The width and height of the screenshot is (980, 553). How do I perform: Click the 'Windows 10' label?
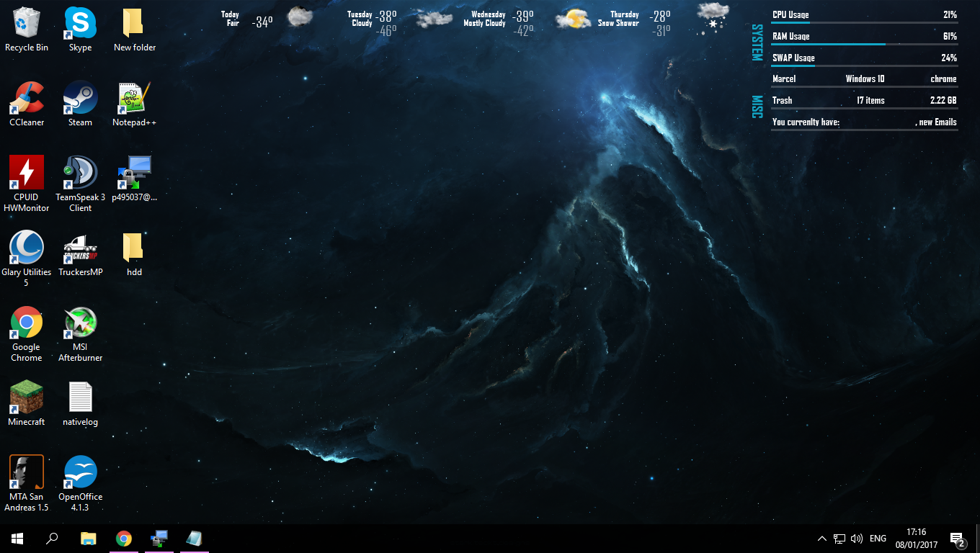865,79
